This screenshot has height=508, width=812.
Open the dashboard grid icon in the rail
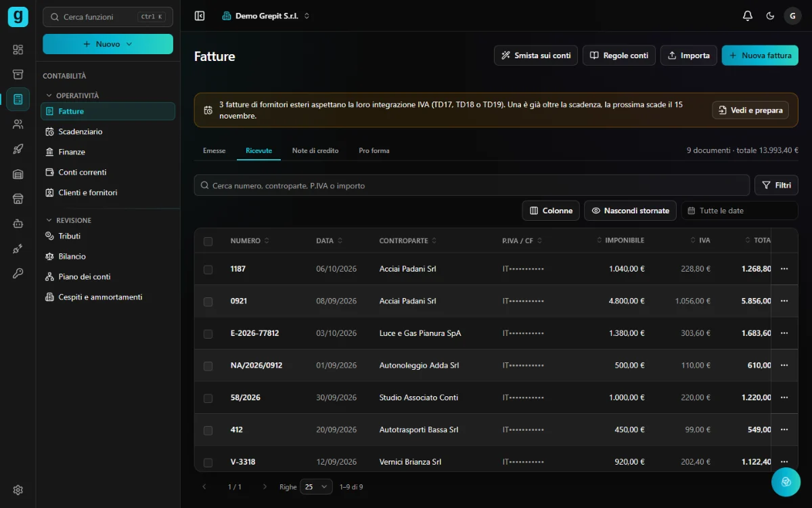point(18,49)
